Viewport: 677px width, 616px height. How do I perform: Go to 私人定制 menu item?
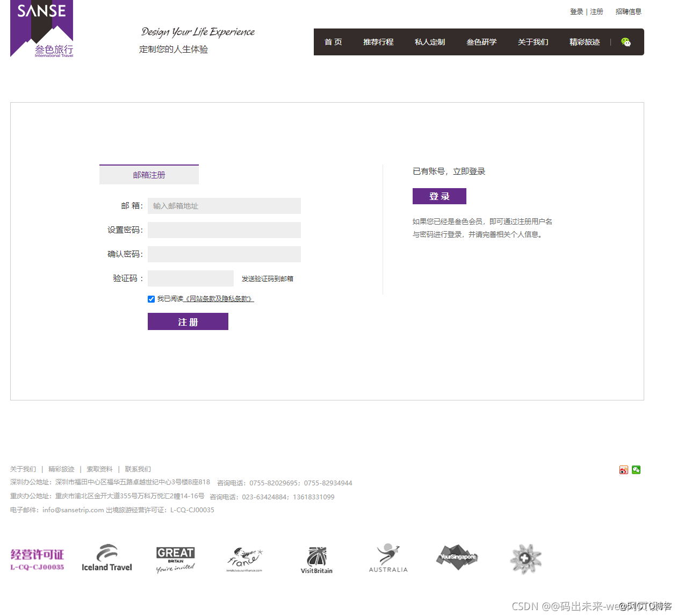coord(430,42)
